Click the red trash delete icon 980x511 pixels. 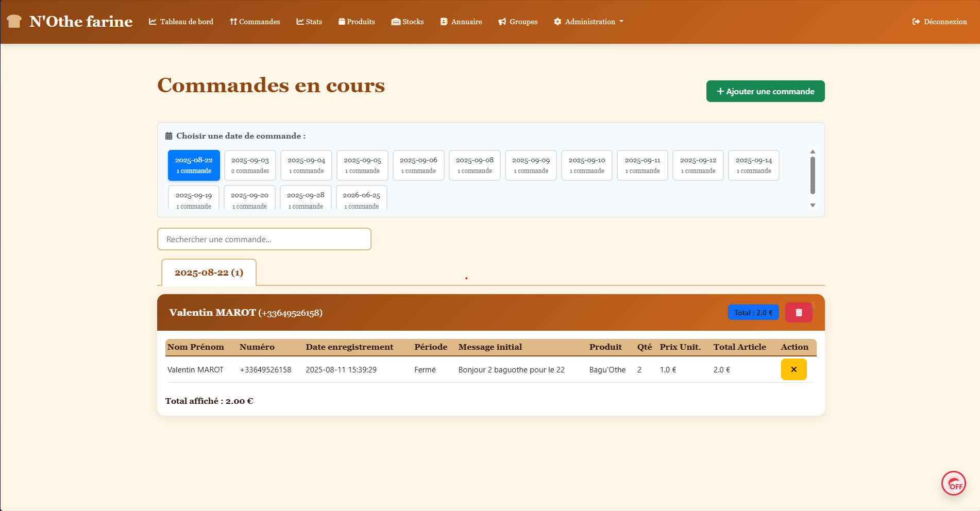798,313
